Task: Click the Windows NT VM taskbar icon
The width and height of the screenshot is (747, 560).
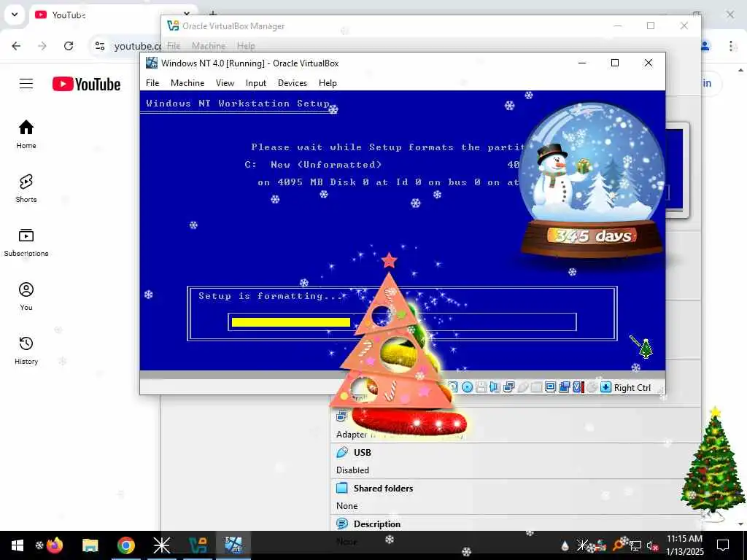Action: 233,545
